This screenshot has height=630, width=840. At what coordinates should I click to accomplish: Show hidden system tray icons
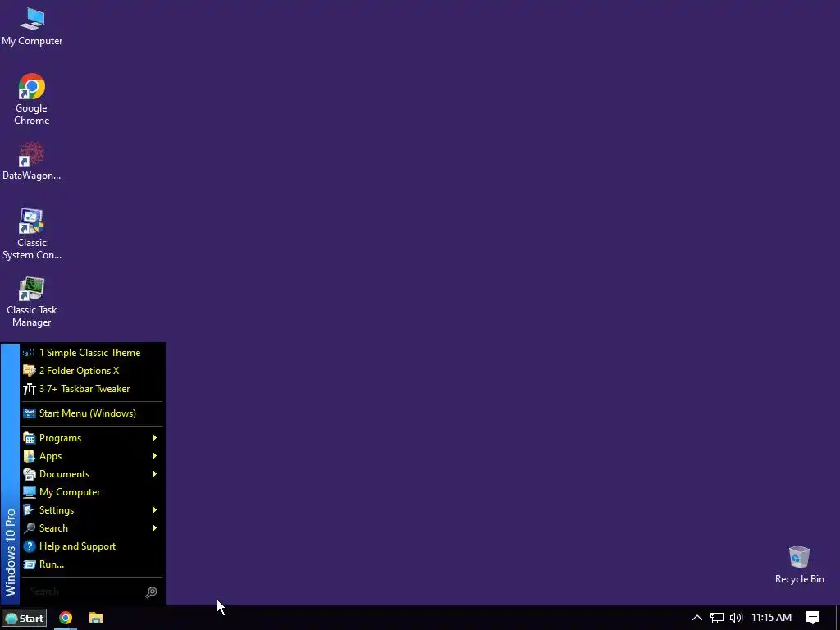[x=697, y=618]
